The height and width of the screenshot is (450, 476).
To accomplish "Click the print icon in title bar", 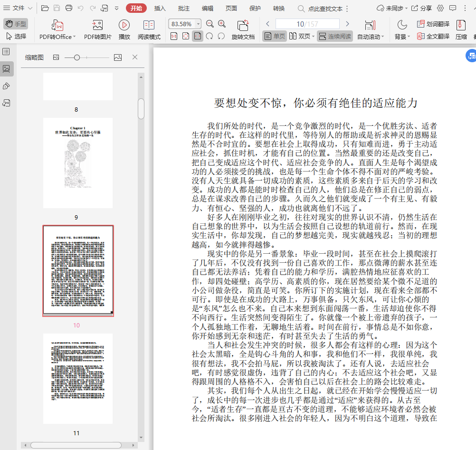I will (x=69, y=8).
